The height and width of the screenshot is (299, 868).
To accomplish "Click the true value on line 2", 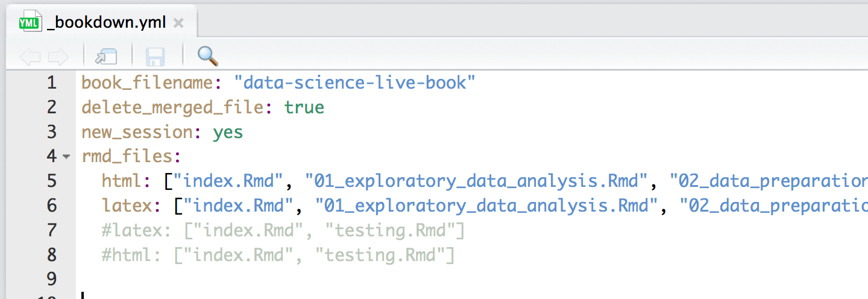I will pos(304,107).
